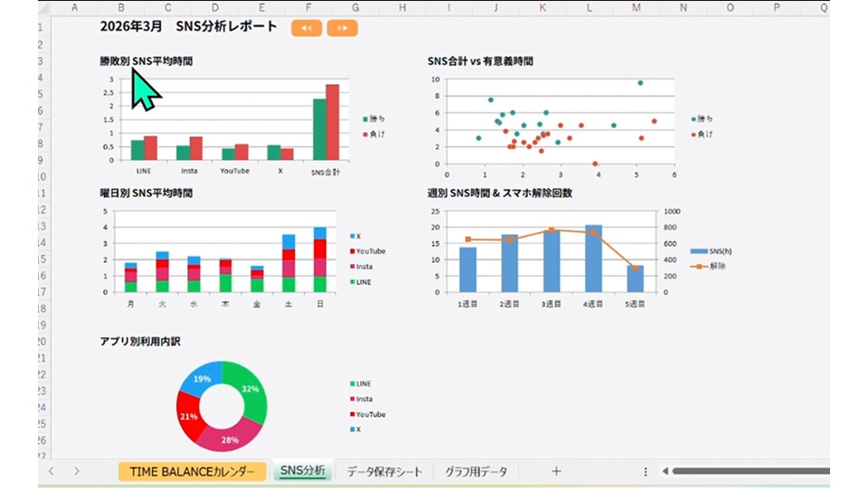868x488 pixels.
Task: Open the TIME BALANCEカレンダー sheet tab
Action: point(192,472)
